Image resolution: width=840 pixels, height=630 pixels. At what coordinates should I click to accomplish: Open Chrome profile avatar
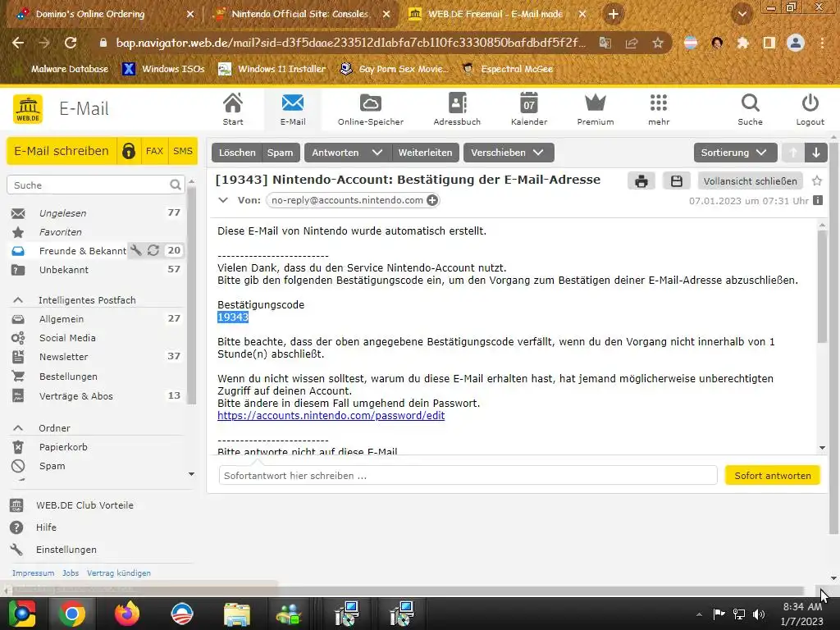click(796, 43)
